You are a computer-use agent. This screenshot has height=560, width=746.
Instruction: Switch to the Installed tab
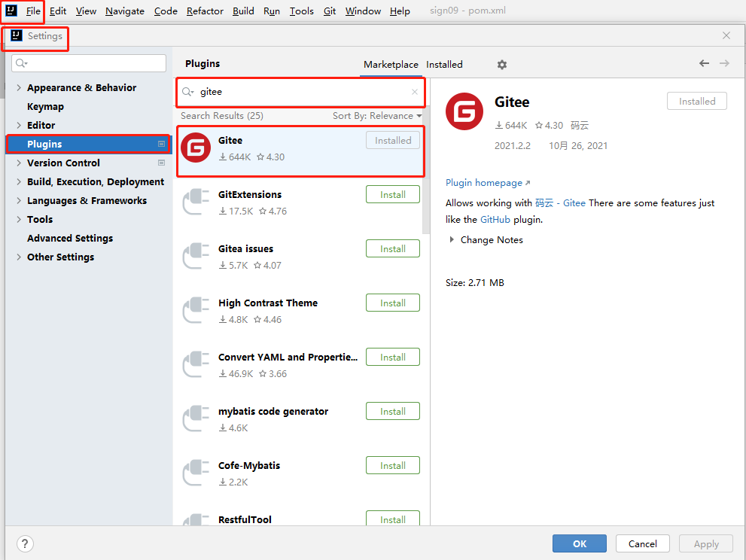444,64
